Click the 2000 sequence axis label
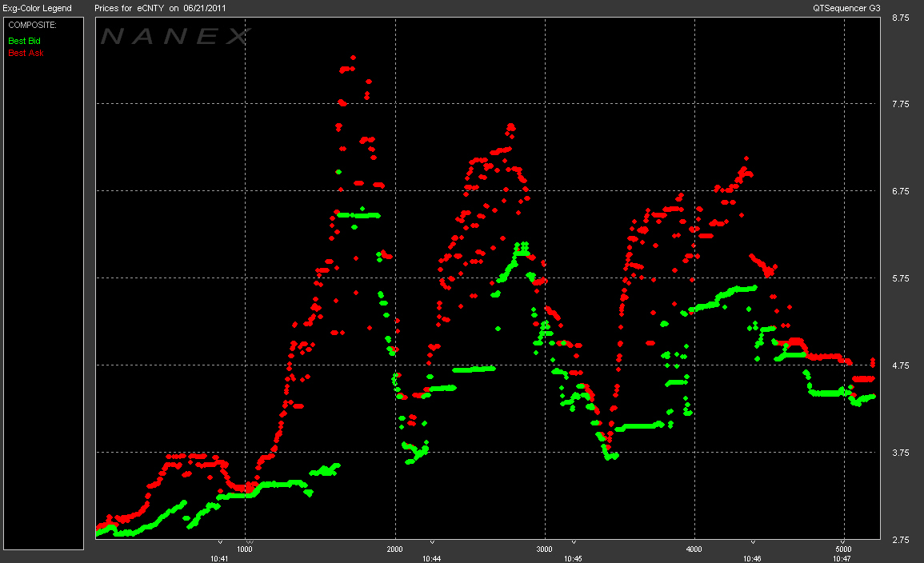 [394, 549]
